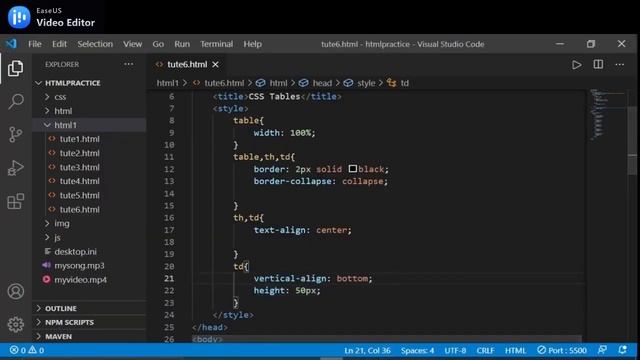
Task: Open the Selection menu
Action: tap(95, 44)
